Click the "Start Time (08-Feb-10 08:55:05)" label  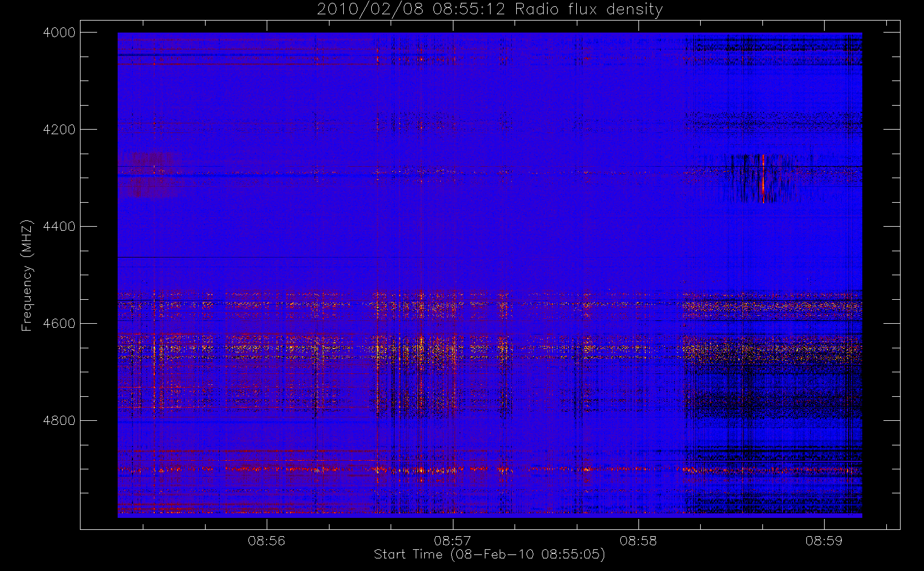click(x=489, y=554)
